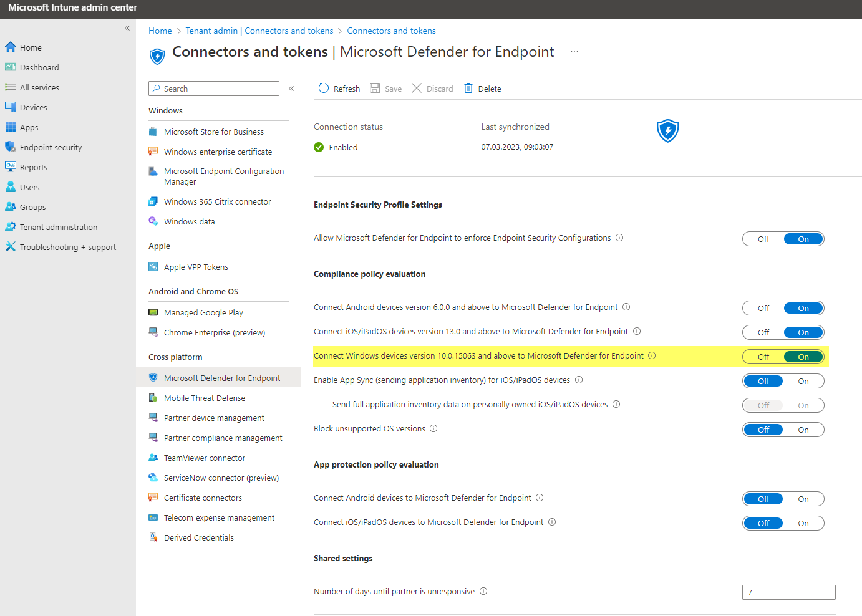Screen dimensions: 862x616
Task: Click the Users person icon
Action: click(11, 187)
